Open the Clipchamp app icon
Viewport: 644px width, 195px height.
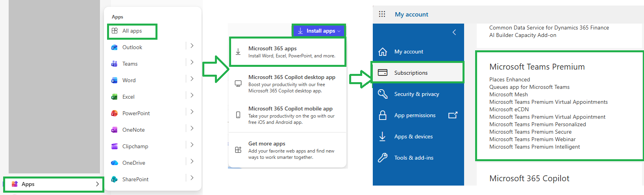115,146
